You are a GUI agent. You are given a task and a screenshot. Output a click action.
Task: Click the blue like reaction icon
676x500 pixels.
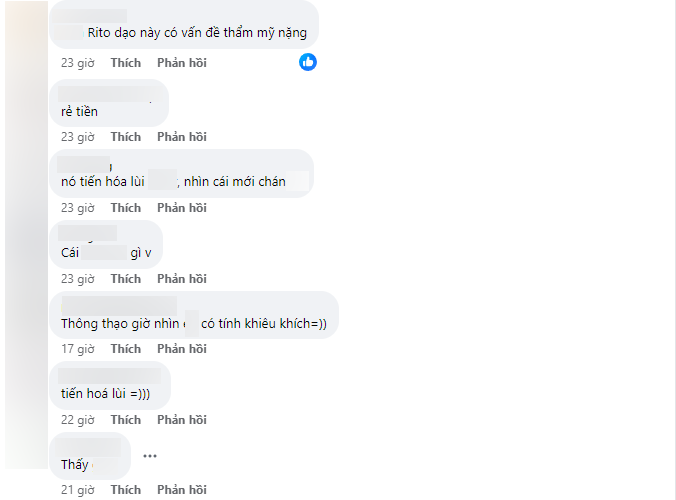(x=308, y=62)
